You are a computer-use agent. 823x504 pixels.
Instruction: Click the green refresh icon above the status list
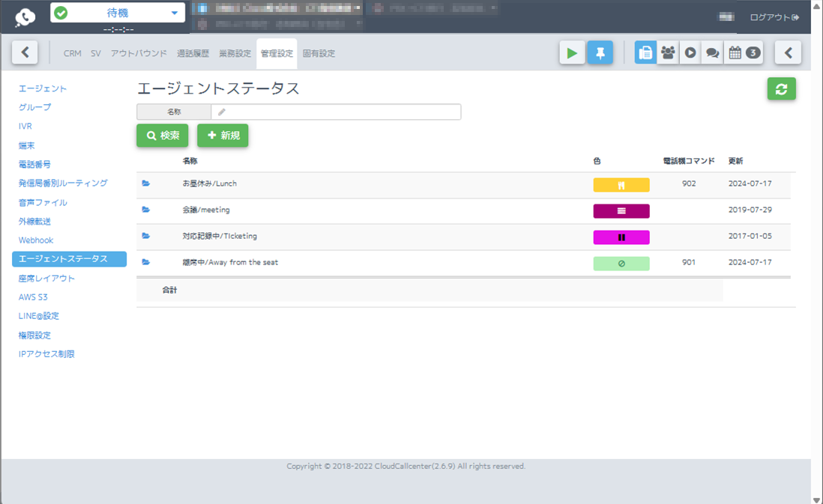[782, 88]
